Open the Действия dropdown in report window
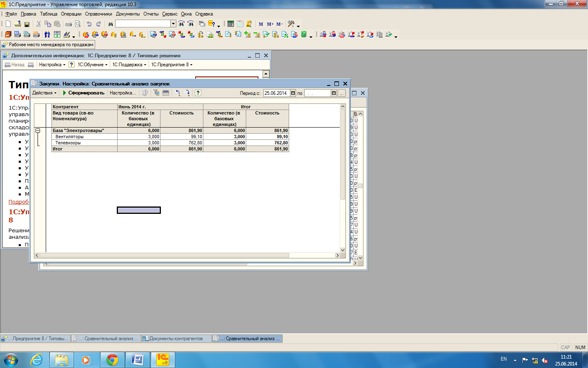 coord(44,93)
